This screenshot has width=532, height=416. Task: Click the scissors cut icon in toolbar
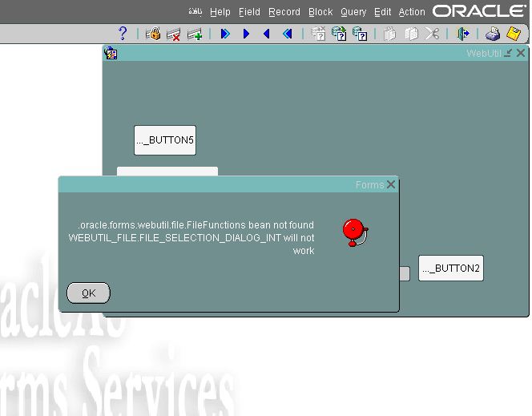[x=432, y=34]
